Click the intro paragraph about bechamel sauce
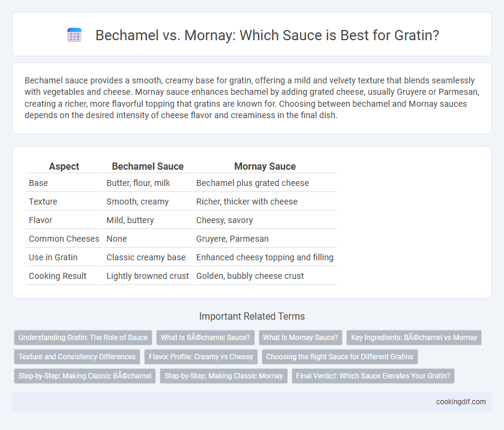Viewport: 504px width, 430px height. [252, 98]
